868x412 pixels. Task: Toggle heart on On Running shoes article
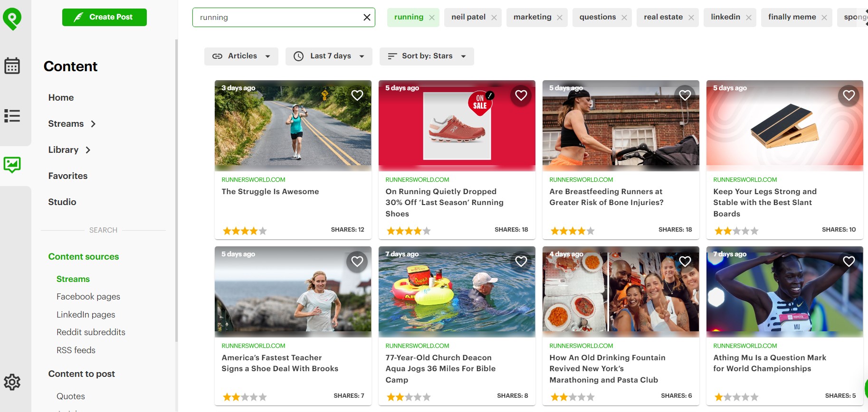pyautogui.click(x=521, y=95)
